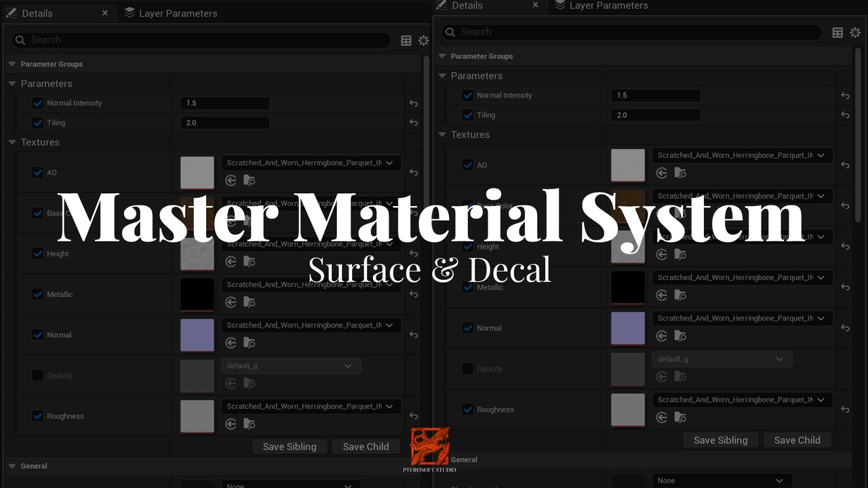
Task: Click the Metallic black thumbnail in right panel
Action: point(628,287)
